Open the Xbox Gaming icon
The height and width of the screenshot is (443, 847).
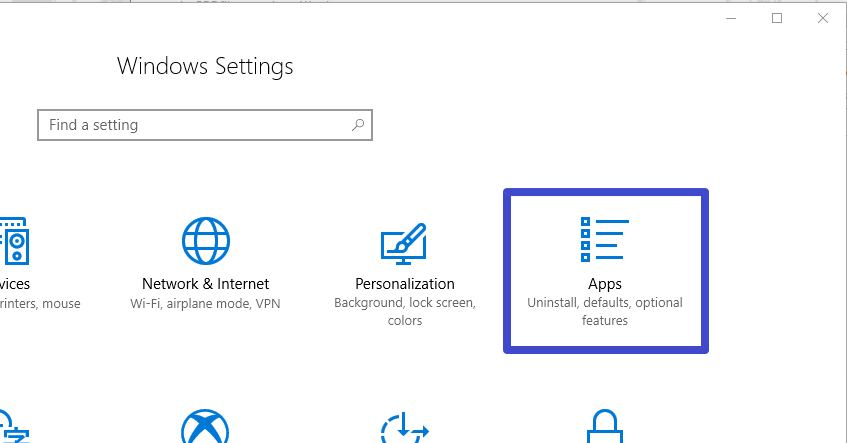[x=205, y=428]
